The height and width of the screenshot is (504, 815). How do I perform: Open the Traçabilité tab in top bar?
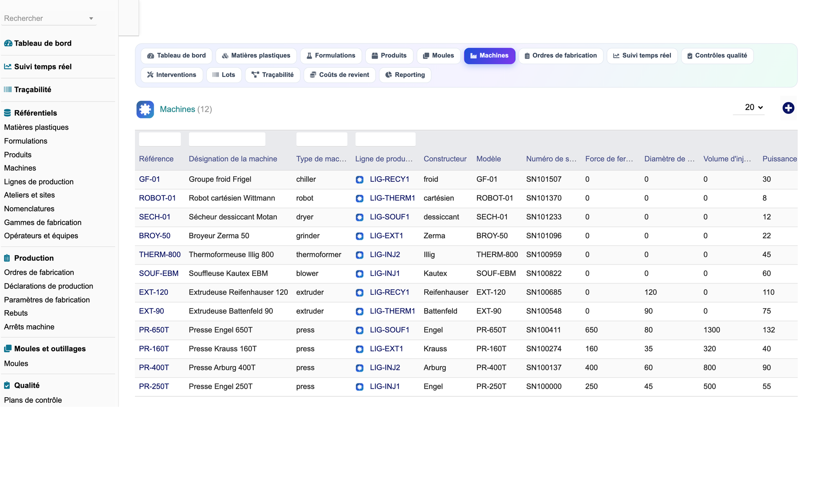[x=273, y=75]
